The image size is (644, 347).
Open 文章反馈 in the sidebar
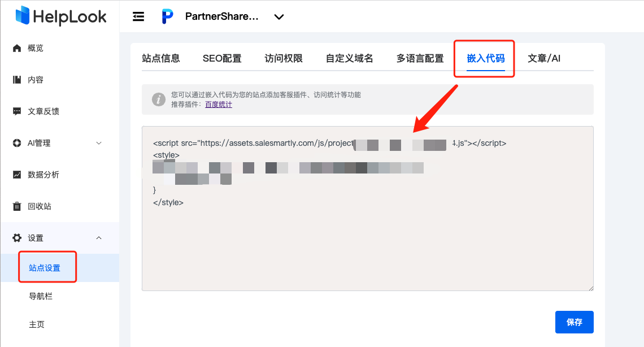point(43,111)
